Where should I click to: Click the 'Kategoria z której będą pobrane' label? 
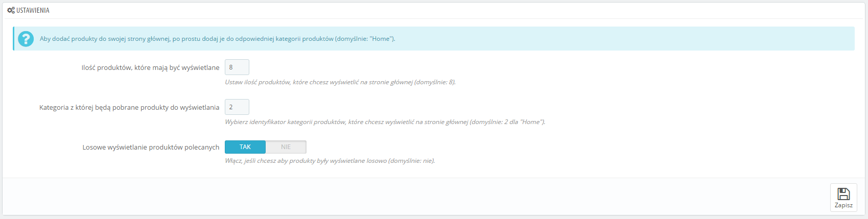[129, 107]
